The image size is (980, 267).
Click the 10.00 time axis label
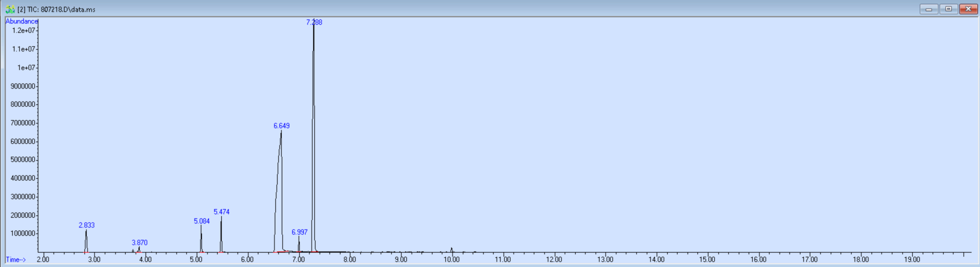point(452,259)
